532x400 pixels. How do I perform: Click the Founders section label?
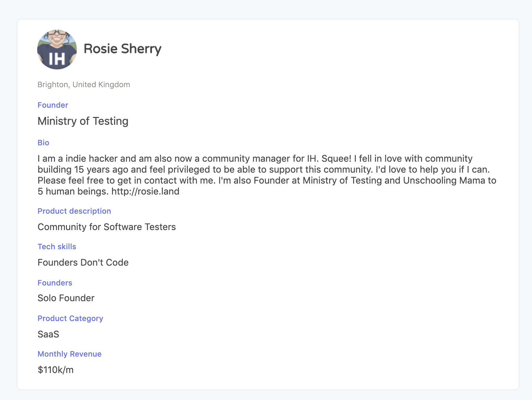point(55,283)
